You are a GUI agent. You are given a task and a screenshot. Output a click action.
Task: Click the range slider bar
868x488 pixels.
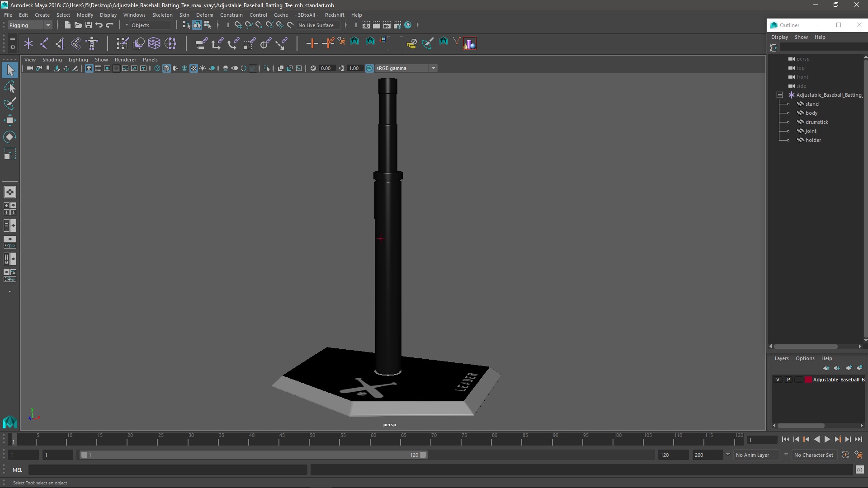point(253,455)
